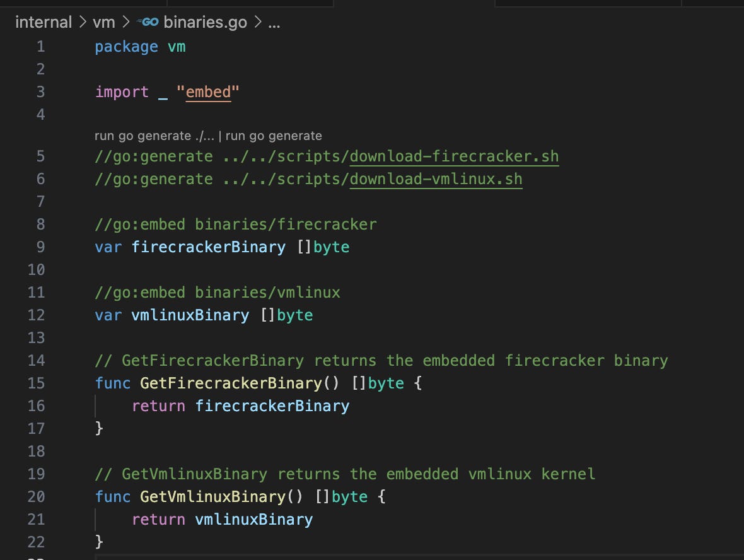Click 'vmlinuxBinary' on return line 21
Viewport: 744px width, 560px height.
coord(254,519)
